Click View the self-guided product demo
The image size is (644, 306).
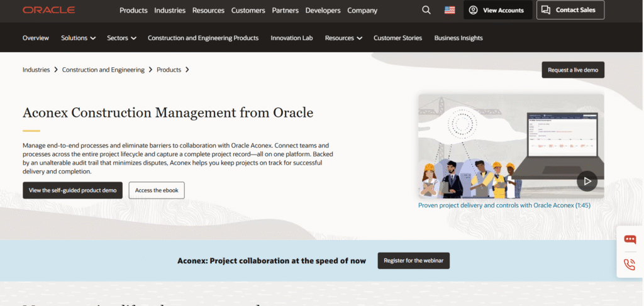(x=73, y=190)
